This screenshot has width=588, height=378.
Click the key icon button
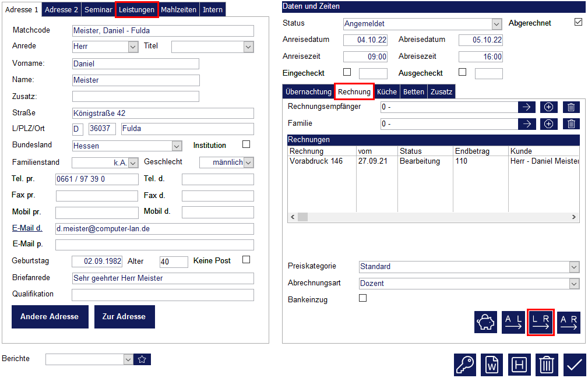(x=465, y=365)
